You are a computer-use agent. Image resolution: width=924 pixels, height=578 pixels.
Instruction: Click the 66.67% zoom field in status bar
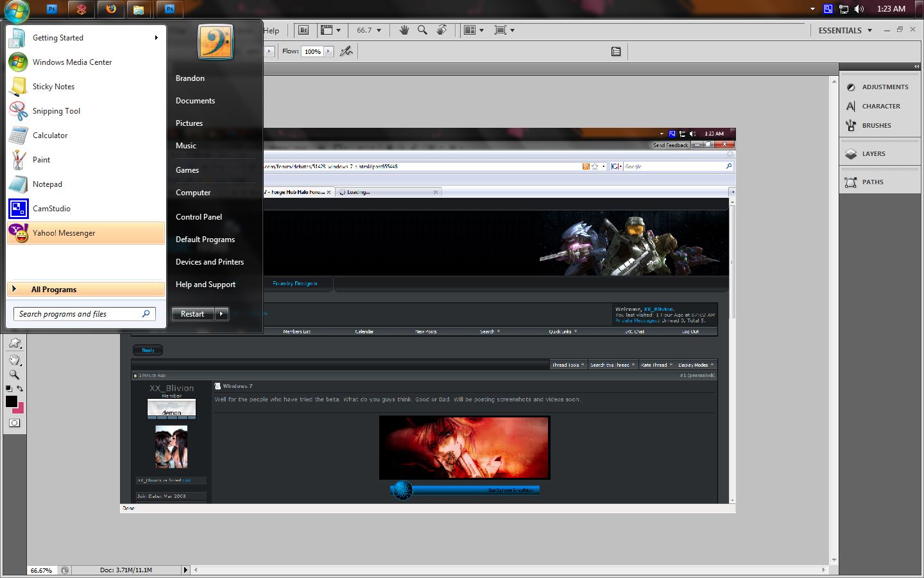tap(42, 570)
